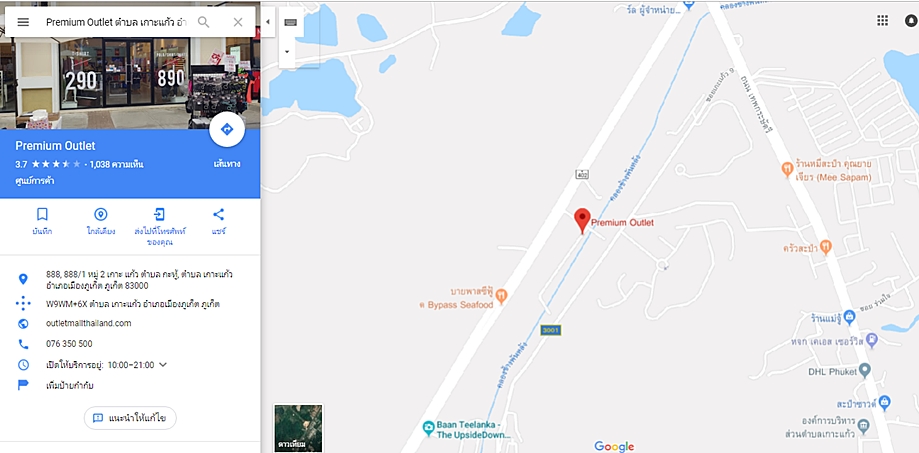Click the red Premium Outlet map pin
Image resolution: width=919 pixels, height=453 pixels.
[x=582, y=221]
